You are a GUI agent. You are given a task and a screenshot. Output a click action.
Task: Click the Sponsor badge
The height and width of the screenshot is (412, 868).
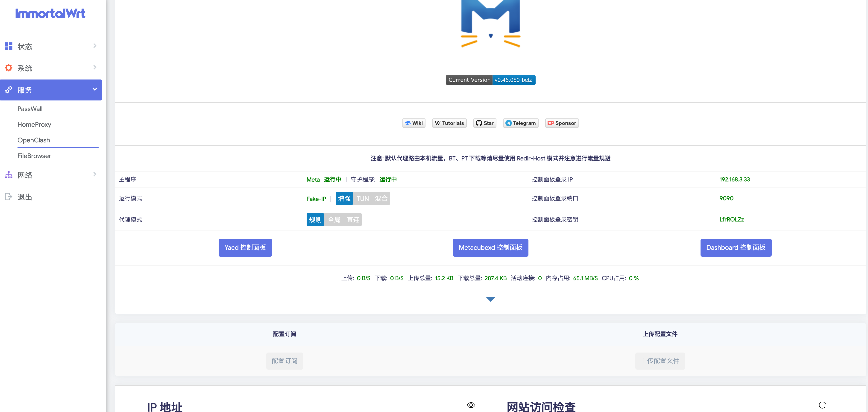point(562,123)
